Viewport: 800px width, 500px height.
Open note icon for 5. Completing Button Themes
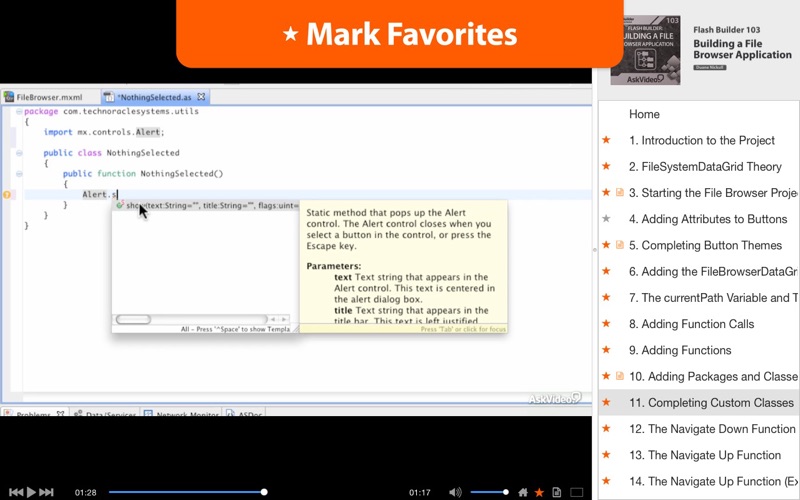pos(620,245)
